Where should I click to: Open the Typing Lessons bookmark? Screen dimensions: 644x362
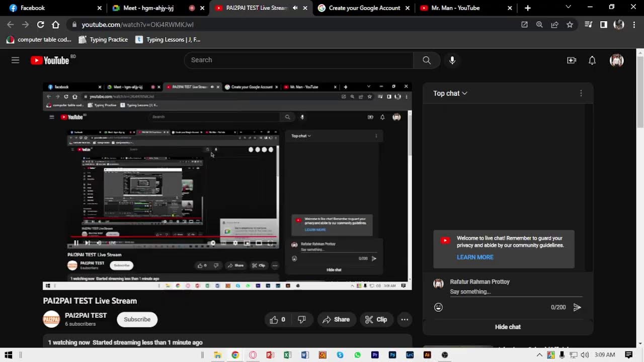[168, 40]
